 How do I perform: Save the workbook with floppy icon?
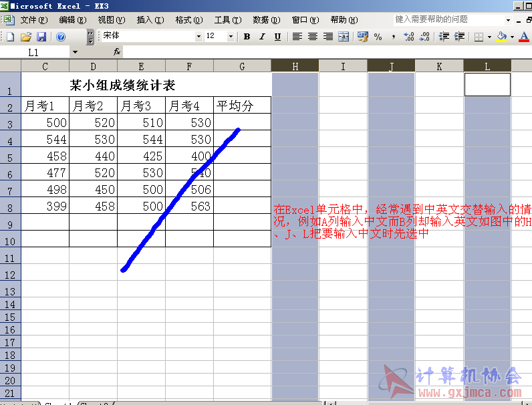point(41,37)
